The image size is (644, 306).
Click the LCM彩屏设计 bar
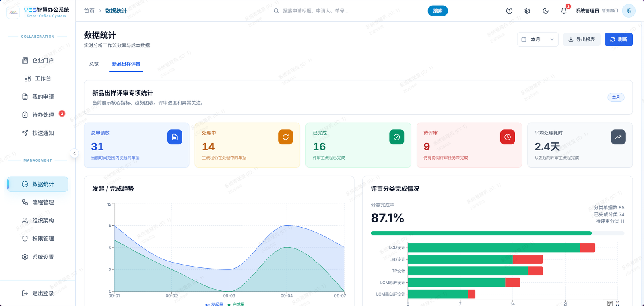[464, 282]
